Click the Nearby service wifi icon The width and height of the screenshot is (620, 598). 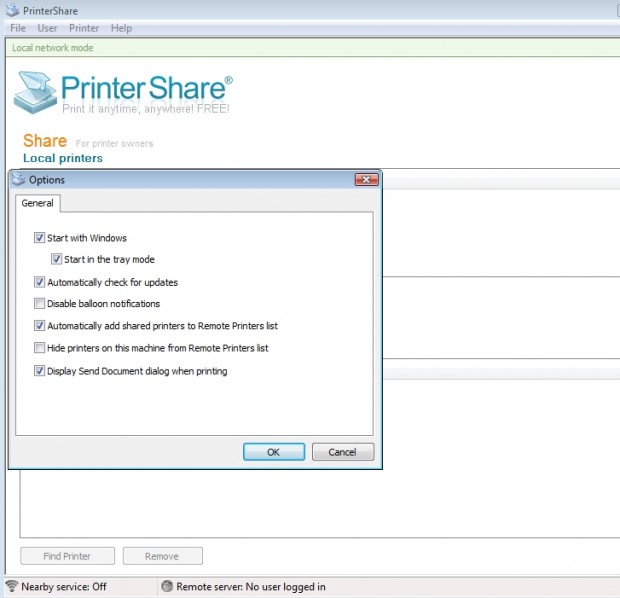click(x=12, y=586)
